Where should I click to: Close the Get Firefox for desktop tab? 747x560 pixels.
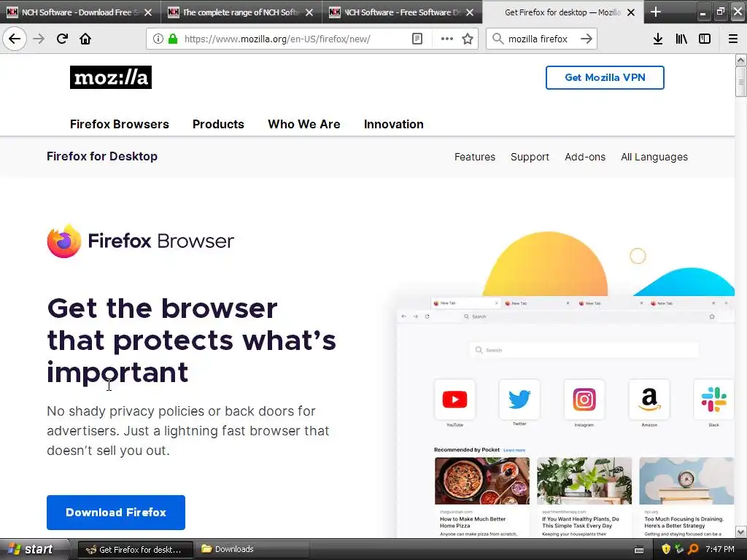point(631,12)
